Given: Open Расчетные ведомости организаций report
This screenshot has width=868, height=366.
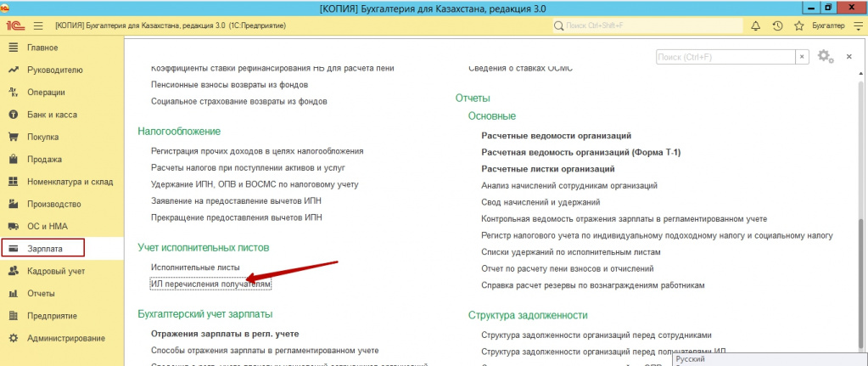Looking at the screenshot, I should coord(557,135).
